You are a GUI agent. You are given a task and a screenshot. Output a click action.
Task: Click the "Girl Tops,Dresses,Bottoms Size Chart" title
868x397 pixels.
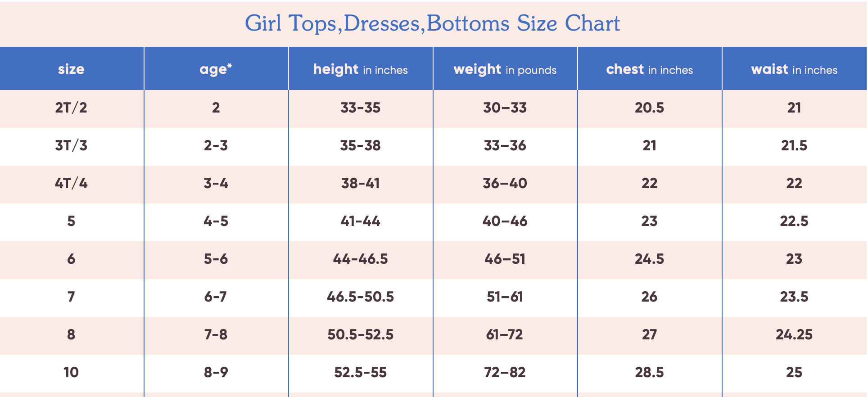(432, 23)
